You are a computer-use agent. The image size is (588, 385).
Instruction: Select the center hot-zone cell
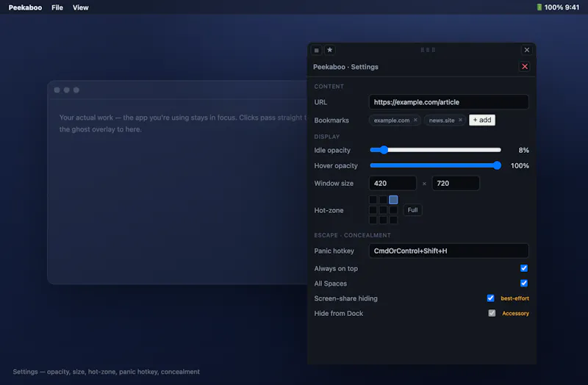pos(383,210)
